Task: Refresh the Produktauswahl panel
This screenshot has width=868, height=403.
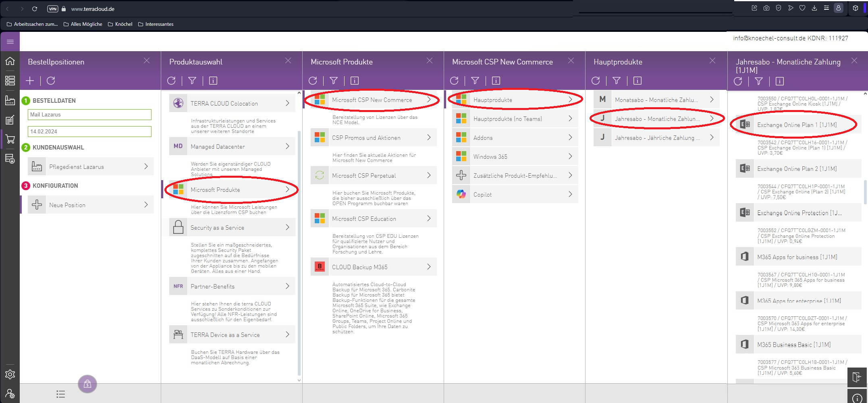Action: point(171,81)
